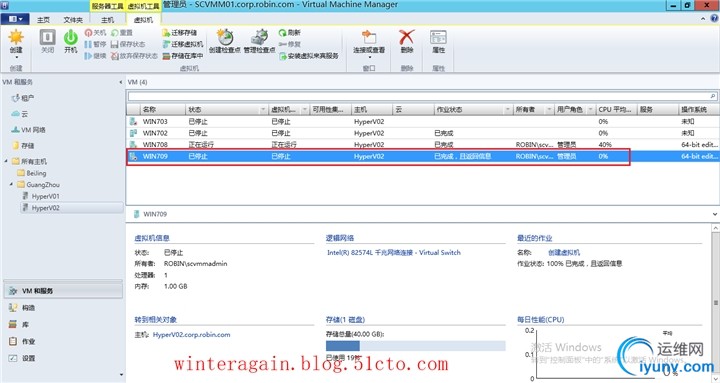Screen dimensions: 720x383
Task: Collapse WIN709 details pane chevron
Action: coord(715,214)
